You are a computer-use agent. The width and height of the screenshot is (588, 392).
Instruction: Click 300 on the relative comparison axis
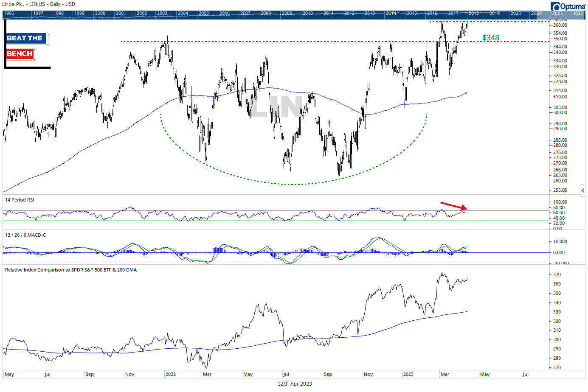557,339
